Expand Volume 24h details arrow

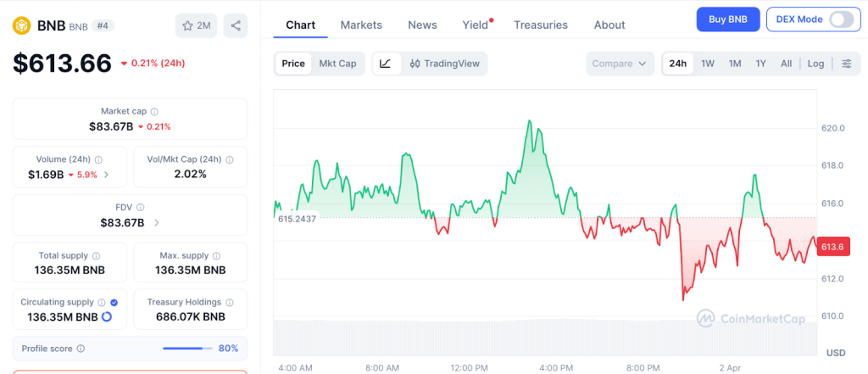pyautogui.click(x=106, y=175)
